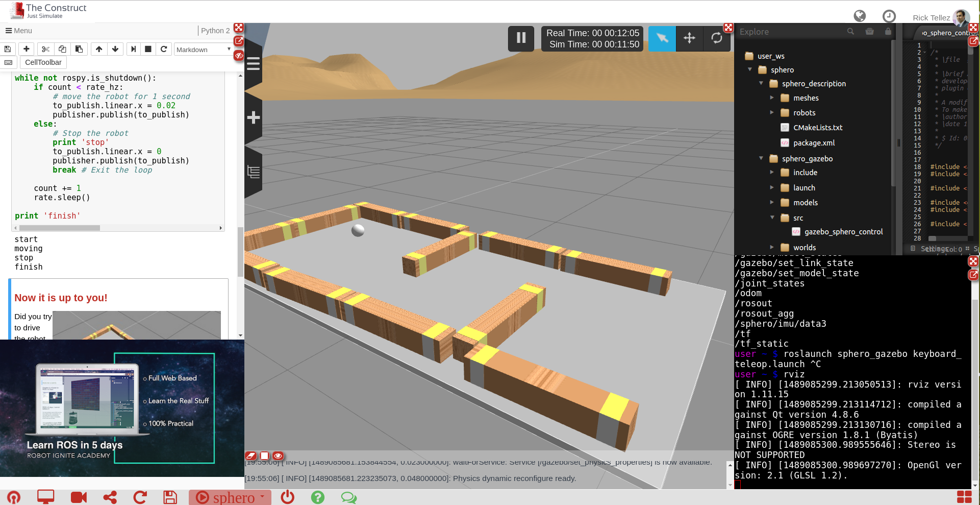This screenshot has height=505, width=980.
Task: Collapse the sphero_gazebo folder
Action: pyautogui.click(x=761, y=158)
